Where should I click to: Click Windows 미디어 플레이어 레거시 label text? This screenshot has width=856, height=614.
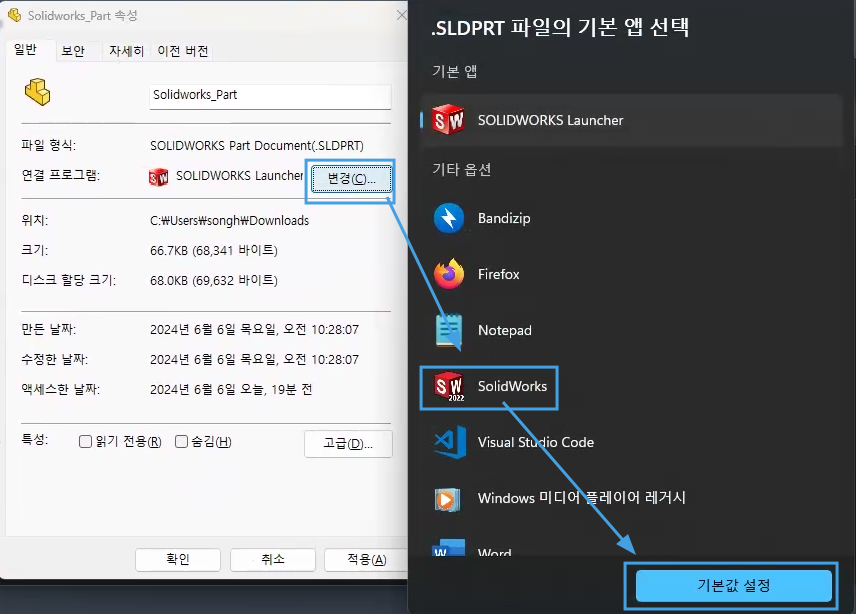click(x=581, y=498)
